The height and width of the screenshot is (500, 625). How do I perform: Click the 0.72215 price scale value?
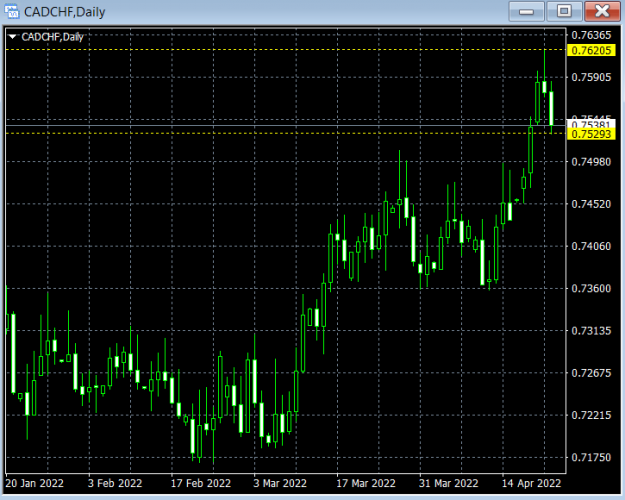[591, 415]
